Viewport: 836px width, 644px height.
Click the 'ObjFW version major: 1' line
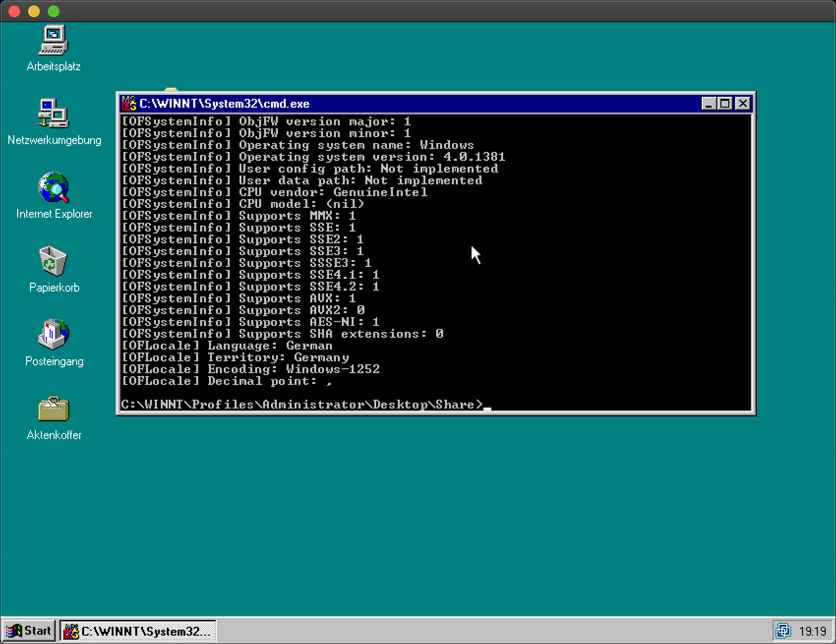(266, 121)
